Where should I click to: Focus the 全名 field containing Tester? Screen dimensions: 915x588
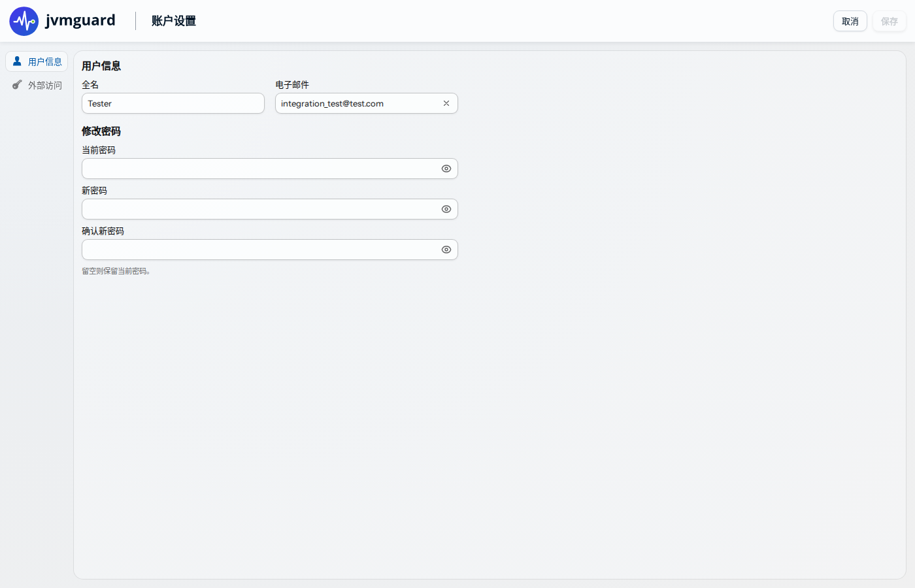[173, 103]
